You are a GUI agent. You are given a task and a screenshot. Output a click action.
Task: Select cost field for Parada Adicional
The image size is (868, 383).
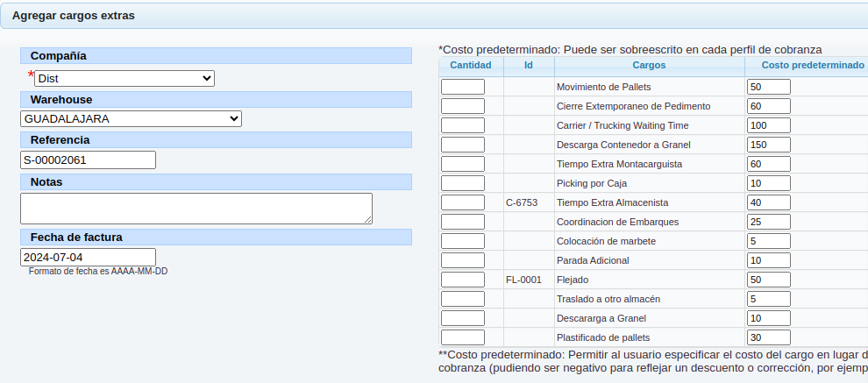tap(768, 260)
